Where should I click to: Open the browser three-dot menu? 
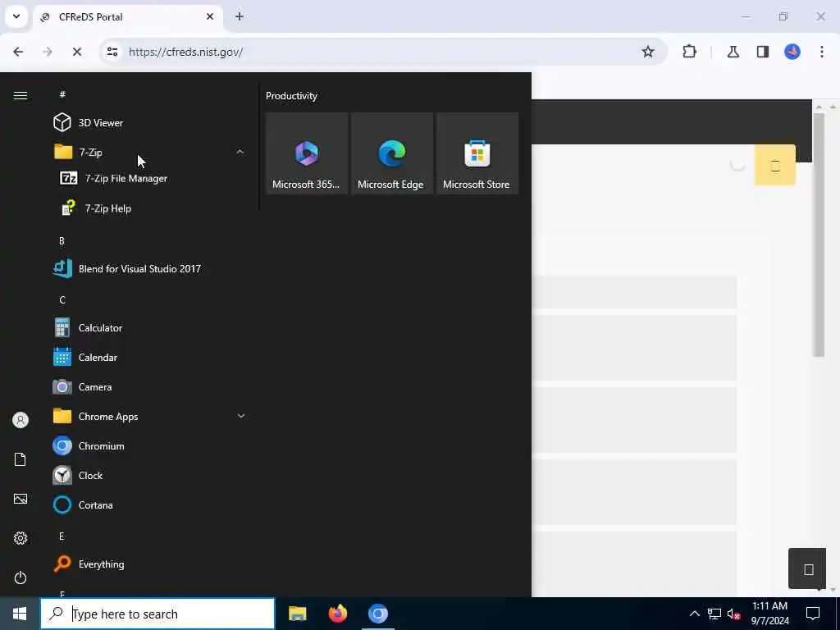click(822, 52)
